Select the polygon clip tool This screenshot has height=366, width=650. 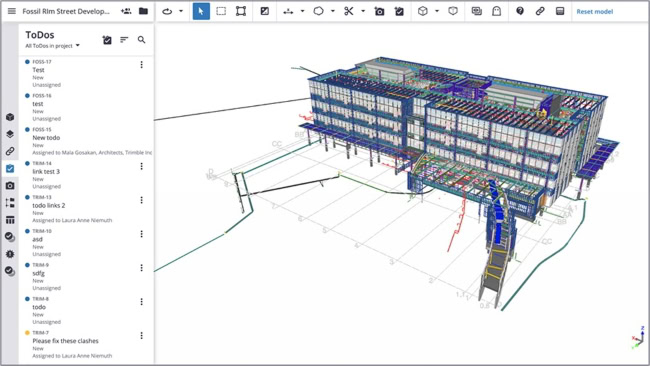318,11
